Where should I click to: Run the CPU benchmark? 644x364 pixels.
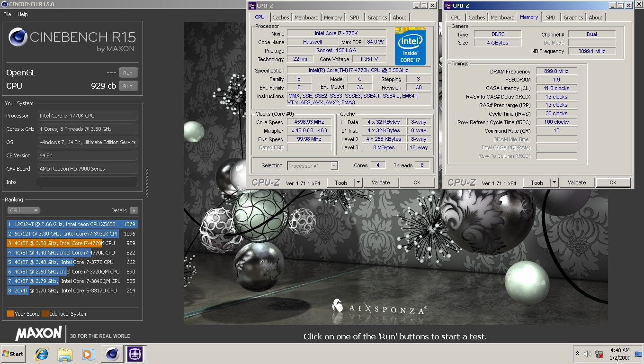coord(128,86)
